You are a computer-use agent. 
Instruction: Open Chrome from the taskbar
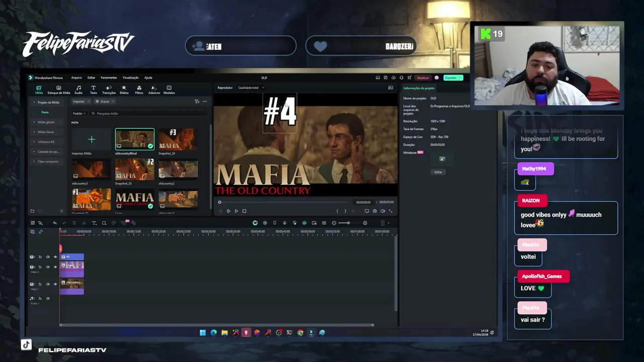tap(300, 332)
